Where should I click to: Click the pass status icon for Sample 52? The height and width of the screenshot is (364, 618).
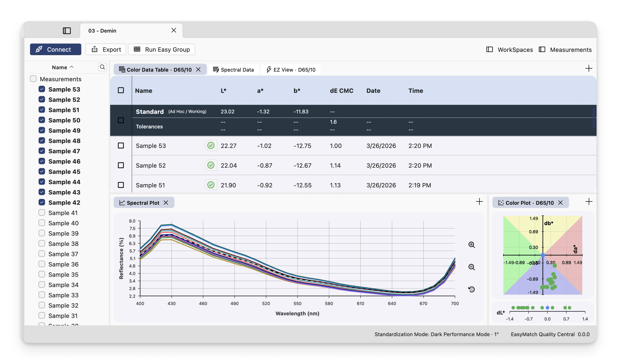coord(211,165)
